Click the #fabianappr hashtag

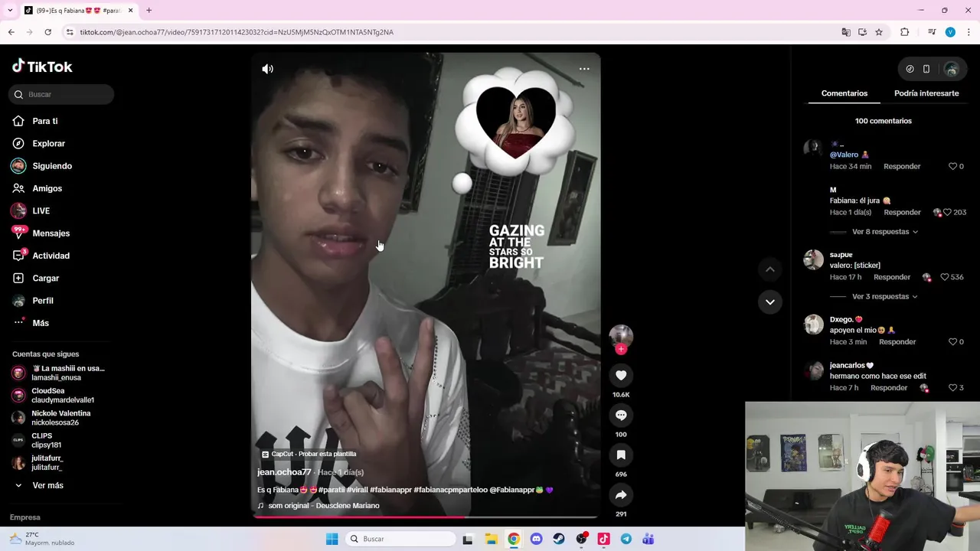coord(390,490)
